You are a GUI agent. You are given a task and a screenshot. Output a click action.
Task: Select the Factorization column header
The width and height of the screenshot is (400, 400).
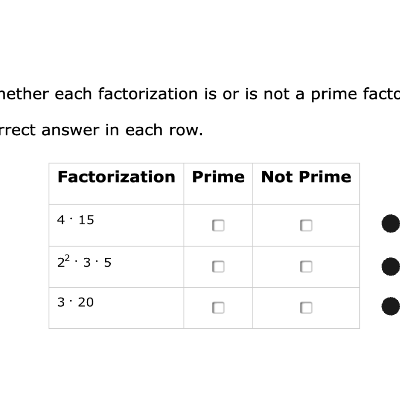116,177
